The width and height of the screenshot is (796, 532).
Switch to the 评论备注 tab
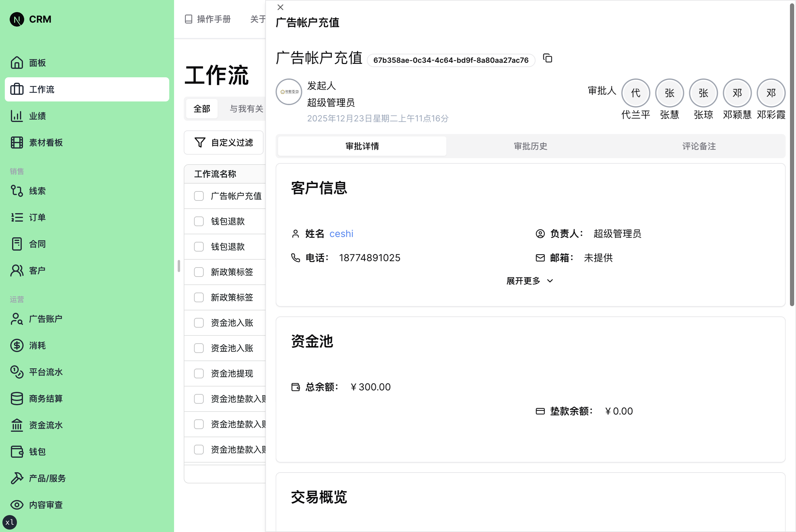click(x=698, y=146)
